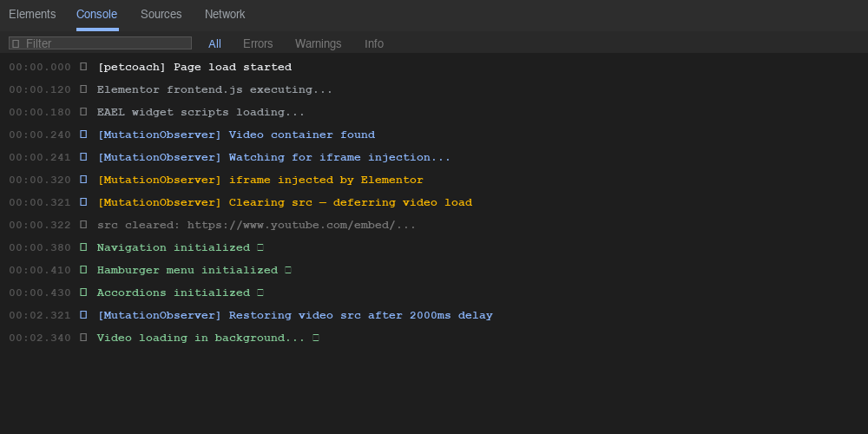Click the filter icon in search box

coord(16,43)
